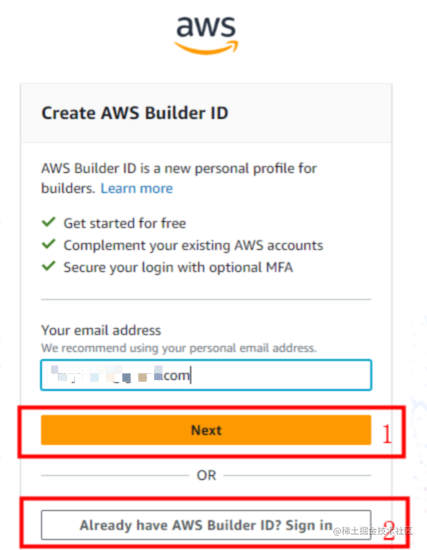
Task: Click the Complement your existing AWS accounts text
Action: point(193,246)
